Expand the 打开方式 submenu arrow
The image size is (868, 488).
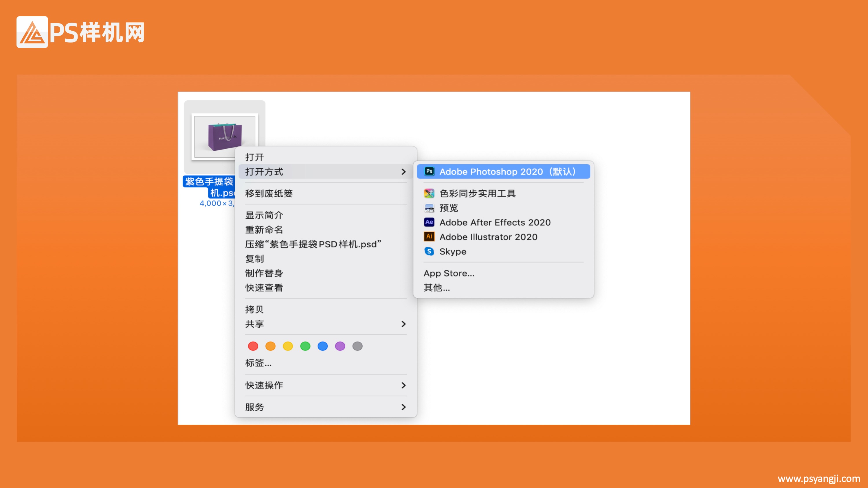(x=403, y=172)
